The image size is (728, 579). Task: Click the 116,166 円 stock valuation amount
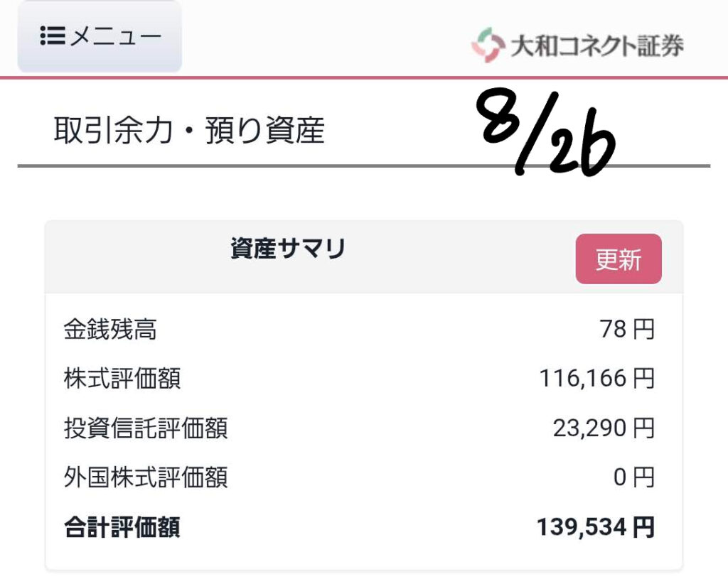[x=597, y=379]
